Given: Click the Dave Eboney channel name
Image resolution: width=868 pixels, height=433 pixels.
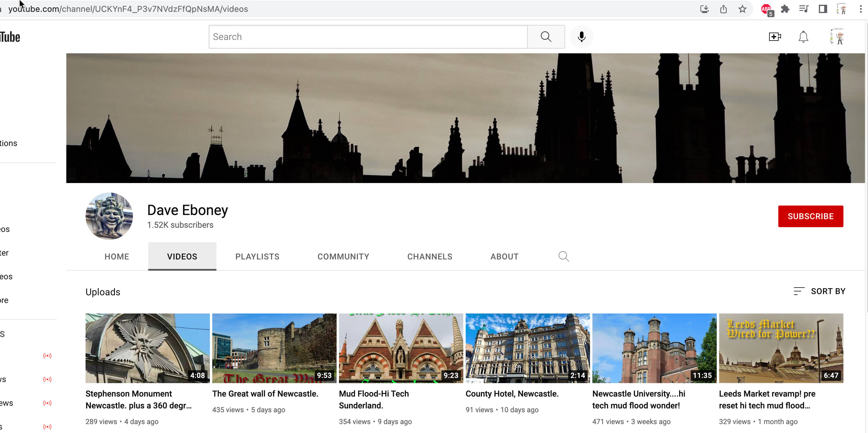Looking at the screenshot, I should pyautogui.click(x=187, y=210).
